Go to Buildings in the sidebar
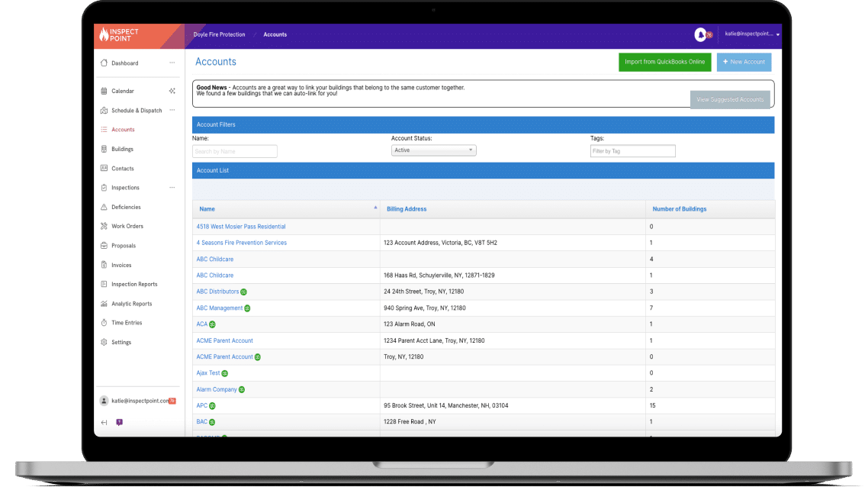Viewport: 868px width, 487px height. (x=122, y=149)
